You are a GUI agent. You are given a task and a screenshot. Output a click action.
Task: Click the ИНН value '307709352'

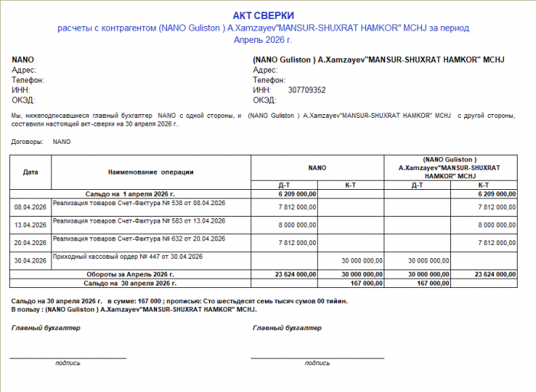306,90
